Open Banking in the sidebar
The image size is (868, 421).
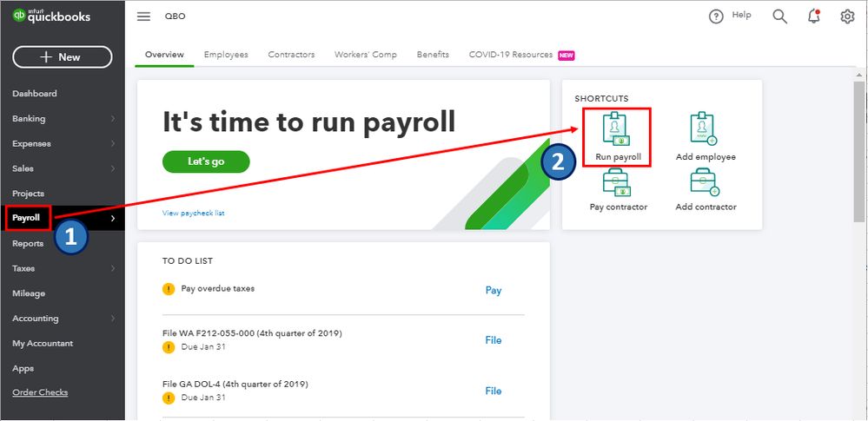(x=29, y=118)
